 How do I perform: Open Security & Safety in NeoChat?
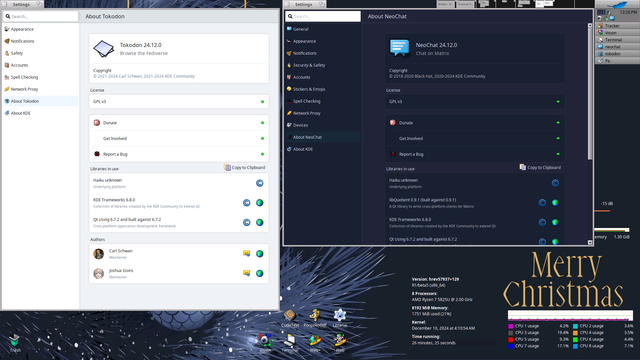(323, 65)
